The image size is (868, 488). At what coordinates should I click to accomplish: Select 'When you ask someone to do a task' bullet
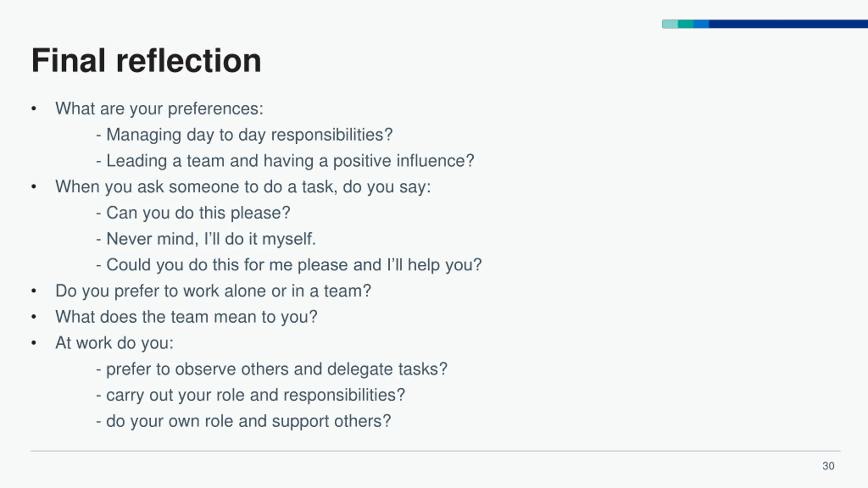[x=243, y=187]
